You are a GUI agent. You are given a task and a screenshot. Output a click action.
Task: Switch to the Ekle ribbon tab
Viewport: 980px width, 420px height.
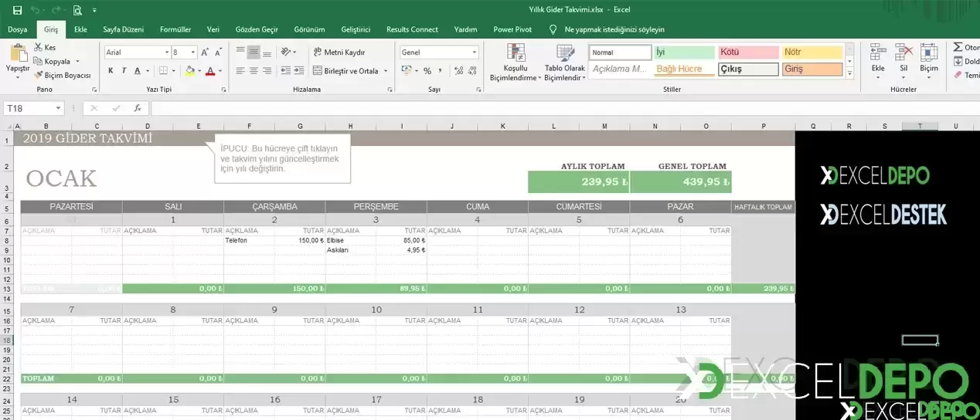pos(80,29)
